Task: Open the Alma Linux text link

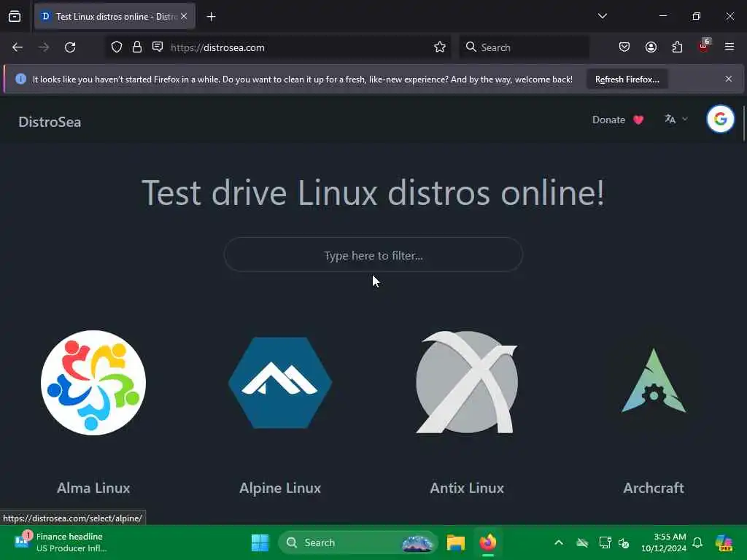Action: 93,488
